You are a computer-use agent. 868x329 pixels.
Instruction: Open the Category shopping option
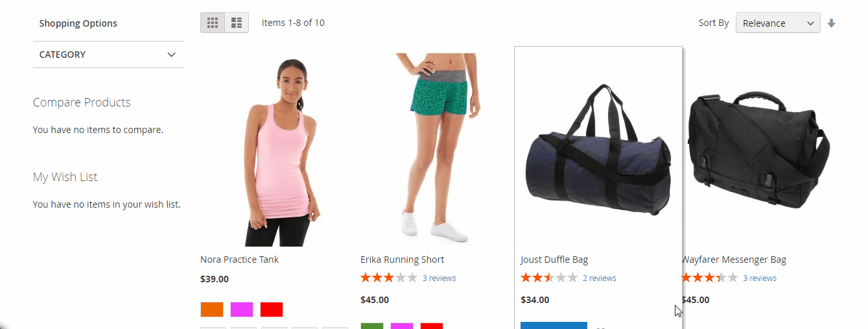[x=108, y=55]
